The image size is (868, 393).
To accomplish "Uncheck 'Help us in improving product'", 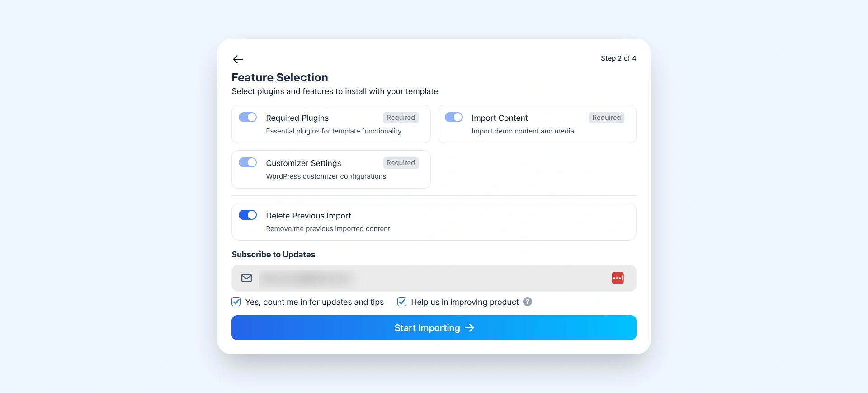I will click(x=402, y=302).
